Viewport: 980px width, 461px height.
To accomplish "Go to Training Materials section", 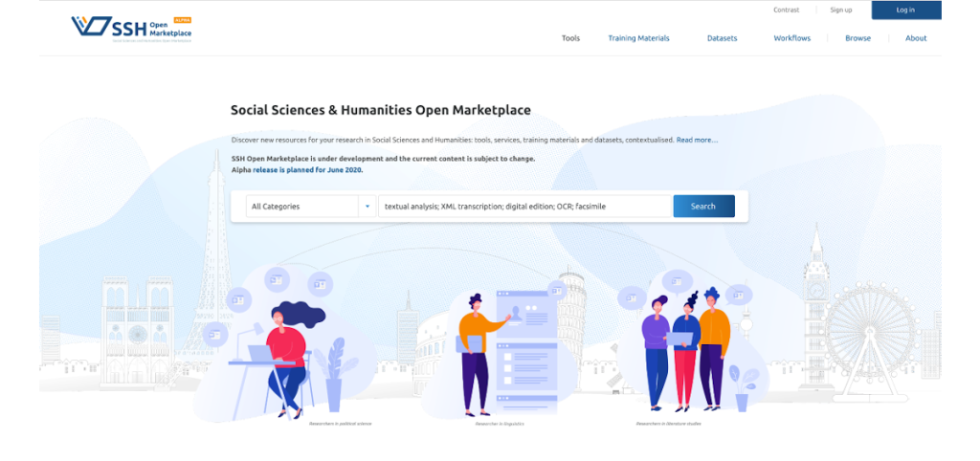I will tap(638, 38).
